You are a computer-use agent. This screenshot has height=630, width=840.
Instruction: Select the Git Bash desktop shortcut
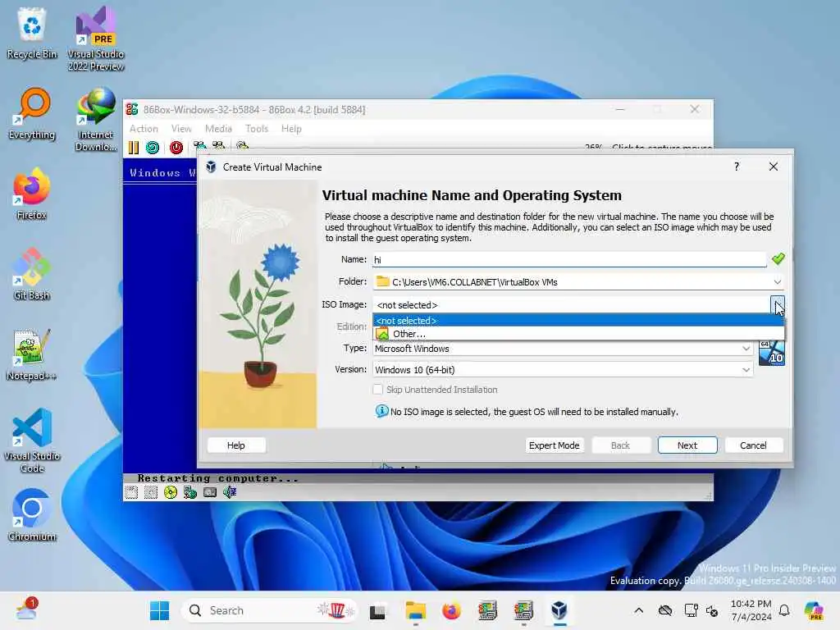pos(32,274)
